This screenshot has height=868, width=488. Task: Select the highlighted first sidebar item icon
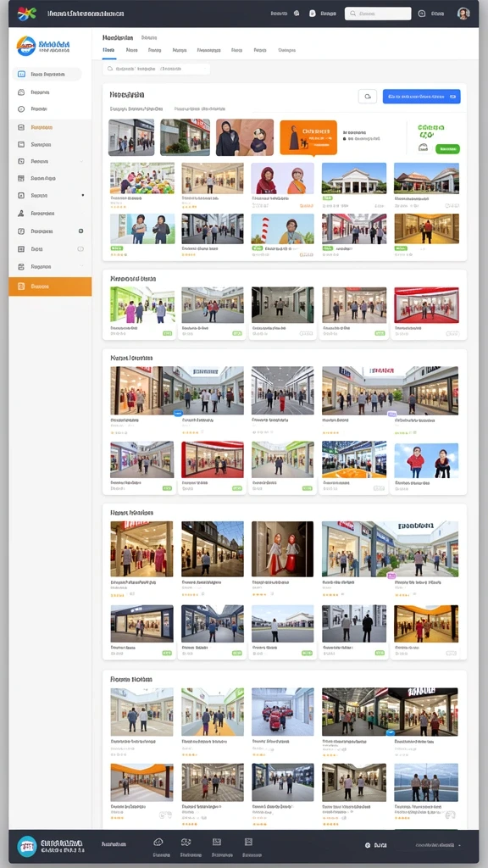pos(21,75)
